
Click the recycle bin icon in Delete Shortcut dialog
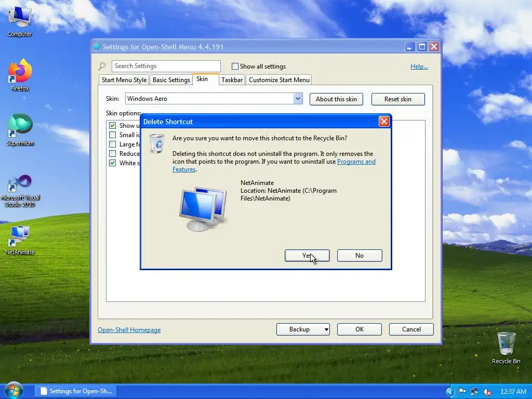(157, 143)
